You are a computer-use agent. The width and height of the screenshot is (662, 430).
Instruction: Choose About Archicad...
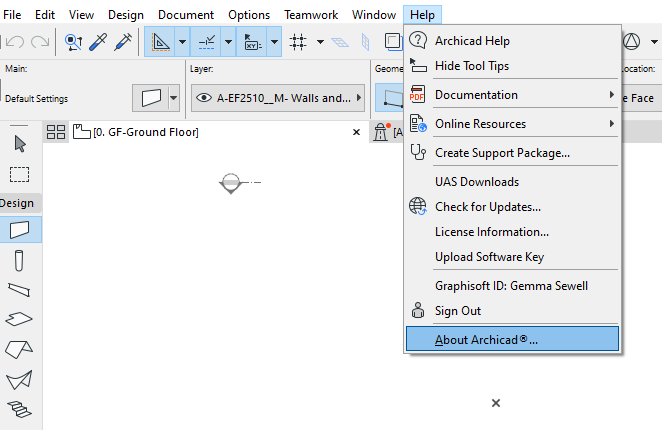click(513, 339)
